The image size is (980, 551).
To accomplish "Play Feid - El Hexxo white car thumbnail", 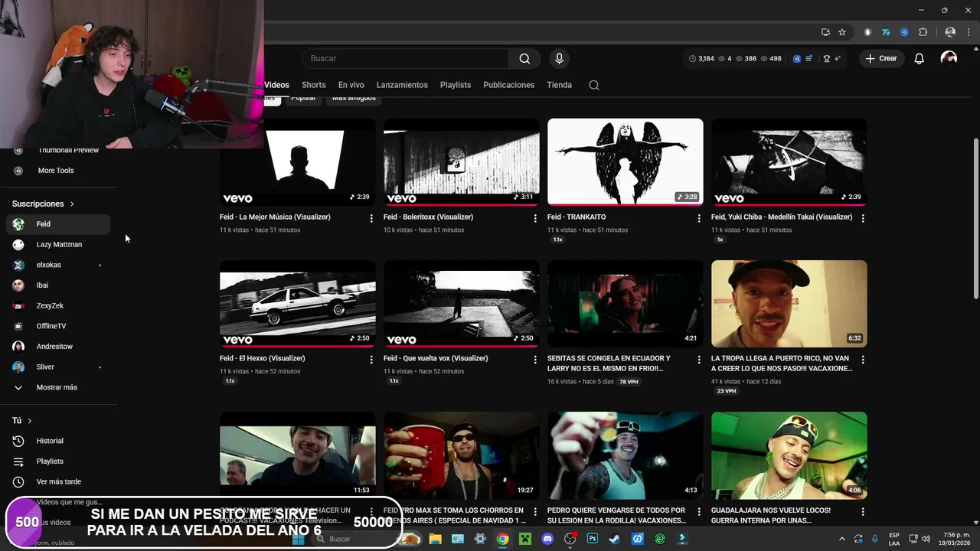I will pos(298,304).
